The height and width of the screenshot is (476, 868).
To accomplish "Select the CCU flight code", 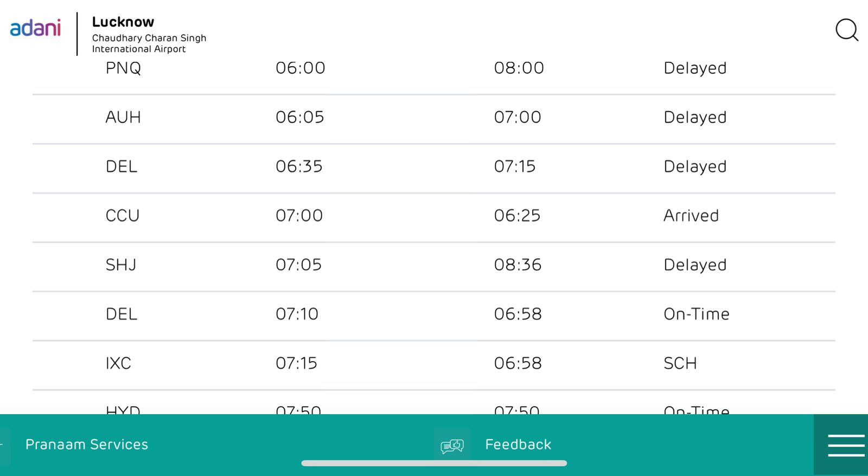I will (x=123, y=216).
